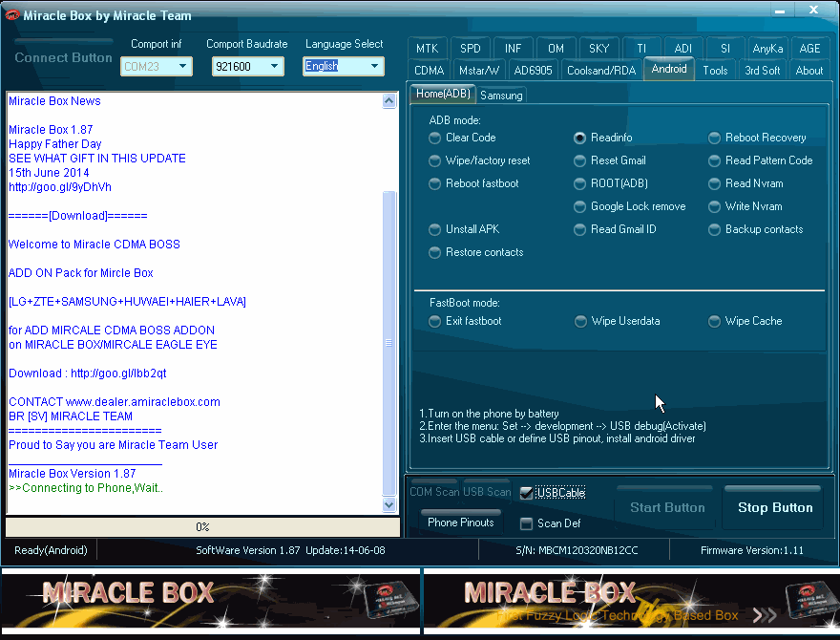Open the SI tab
The image size is (840, 640).
click(x=725, y=49)
